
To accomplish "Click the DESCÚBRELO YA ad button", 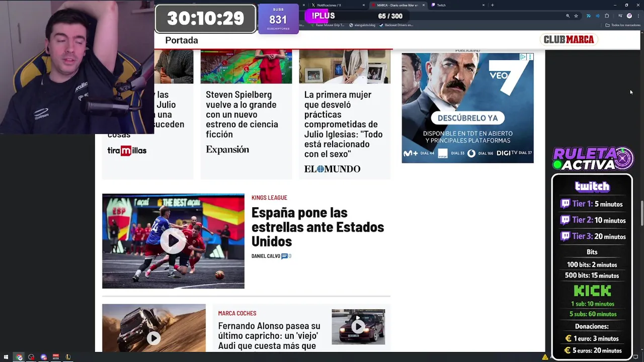I will [467, 118].
